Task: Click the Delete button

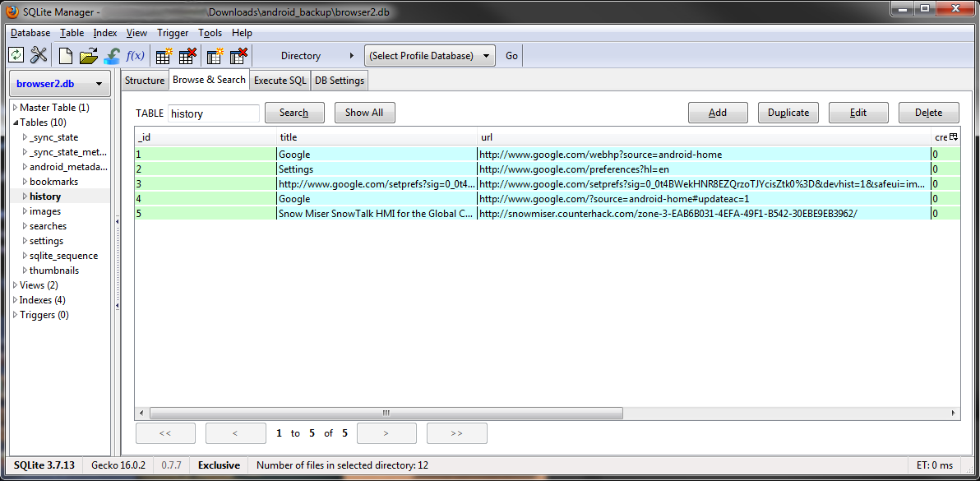Action: (929, 113)
